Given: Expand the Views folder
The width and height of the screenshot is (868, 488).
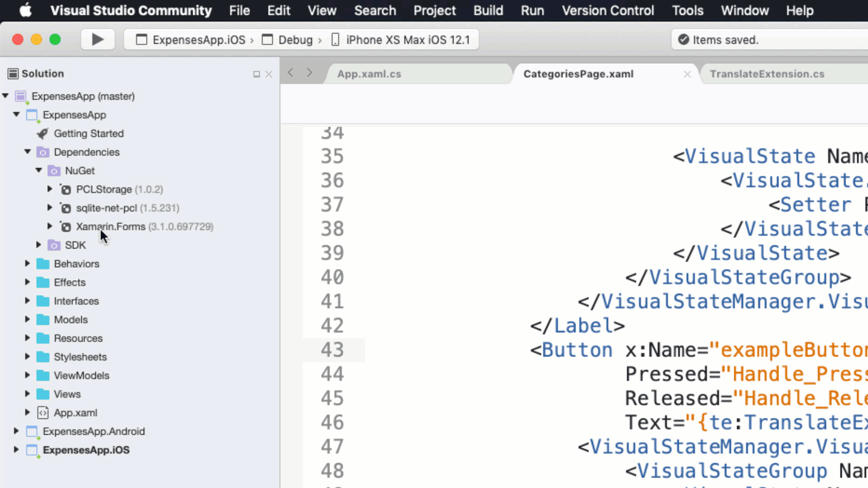Looking at the screenshot, I should 28,394.
